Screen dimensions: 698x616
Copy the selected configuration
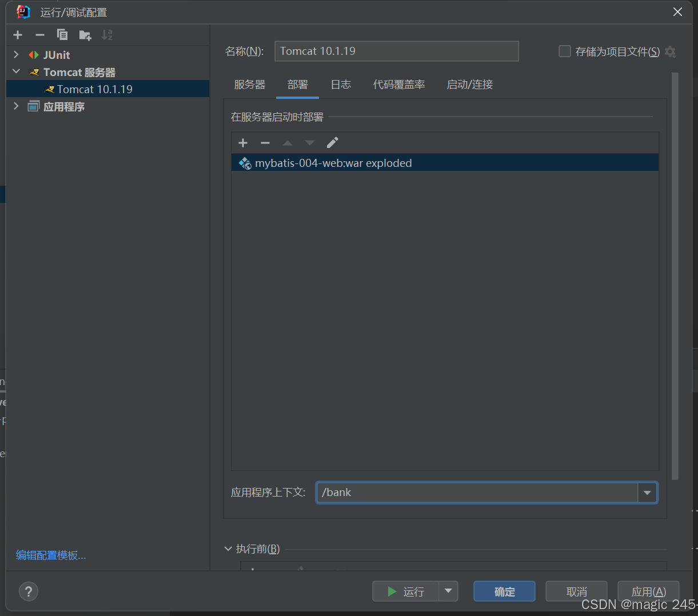pyautogui.click(x=62, y=35)
